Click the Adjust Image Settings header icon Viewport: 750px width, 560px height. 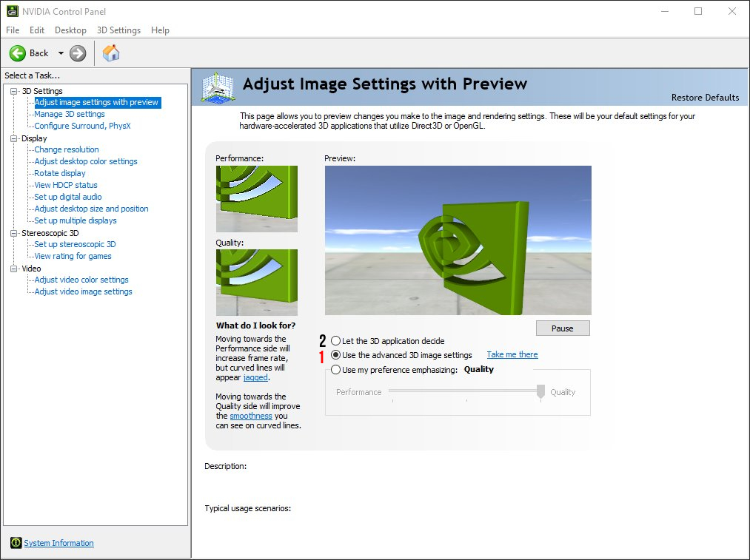click(x=218, y=87)
